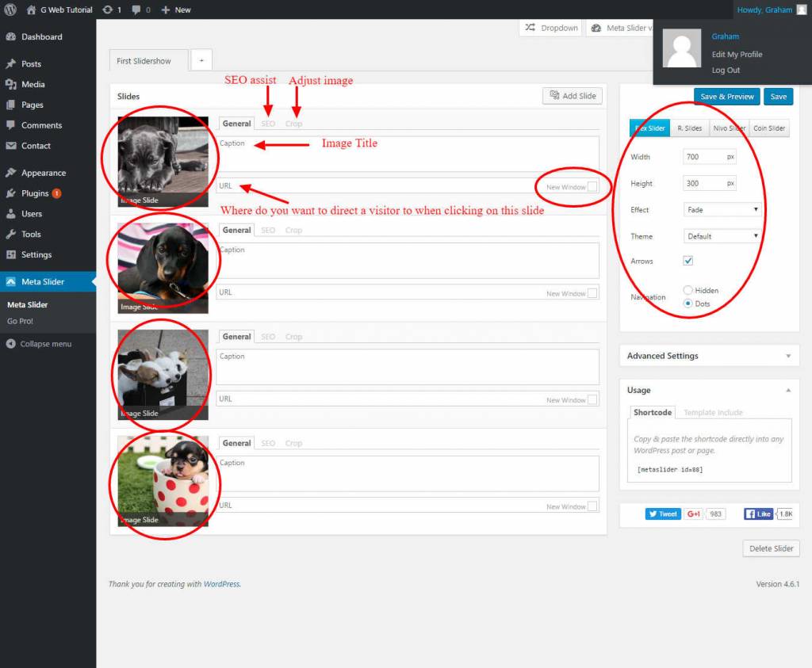
Task: Open Media library from sidebar icon
Action: coord(10,84)
